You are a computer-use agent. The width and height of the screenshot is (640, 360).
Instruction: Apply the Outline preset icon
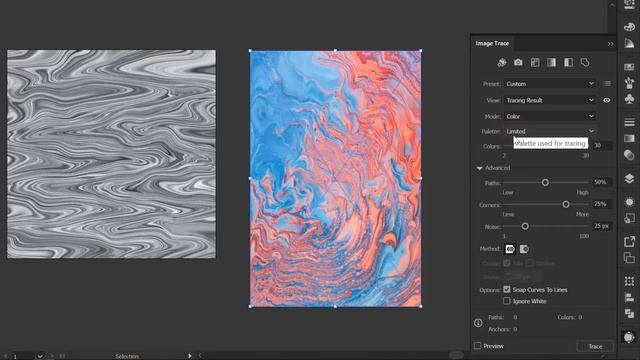tap(585, 62)
